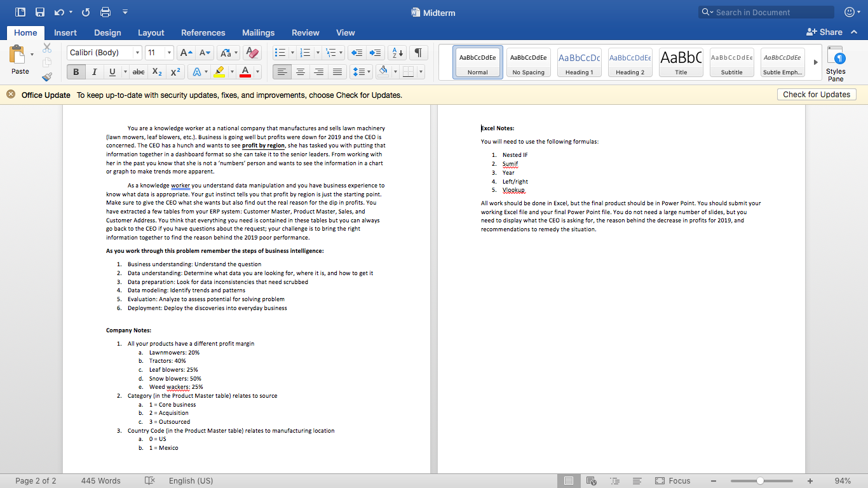Click the Print icon
This screenshot has width=868, height=488.
tap(106, 11)
